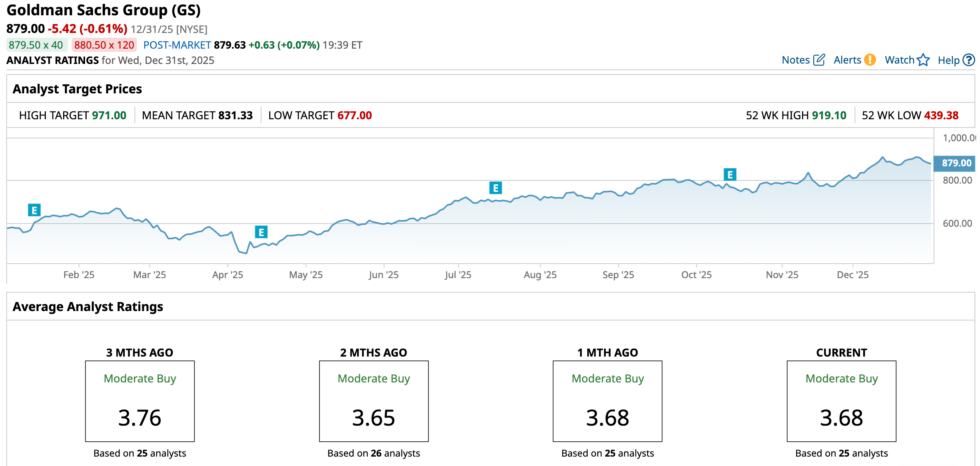
Task: Select the CURRENT rating box
Action: click(841, 401)
